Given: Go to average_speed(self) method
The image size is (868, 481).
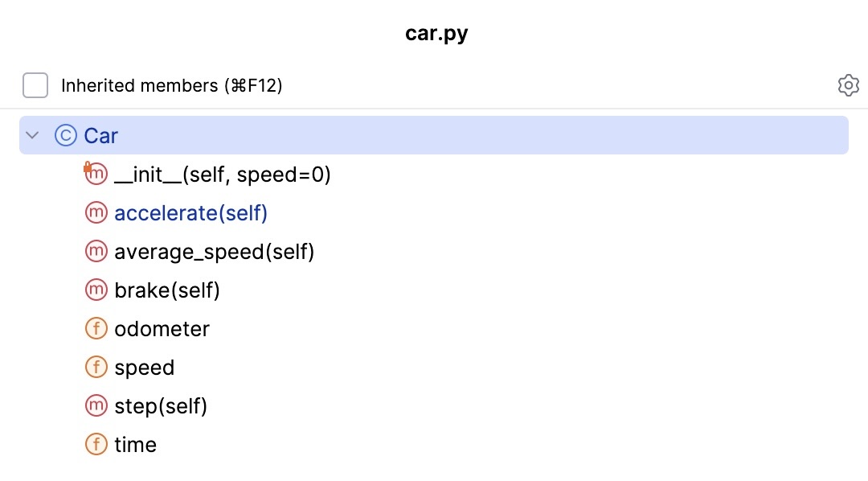Looking at the screenshot, I should [x=214, y=251].
